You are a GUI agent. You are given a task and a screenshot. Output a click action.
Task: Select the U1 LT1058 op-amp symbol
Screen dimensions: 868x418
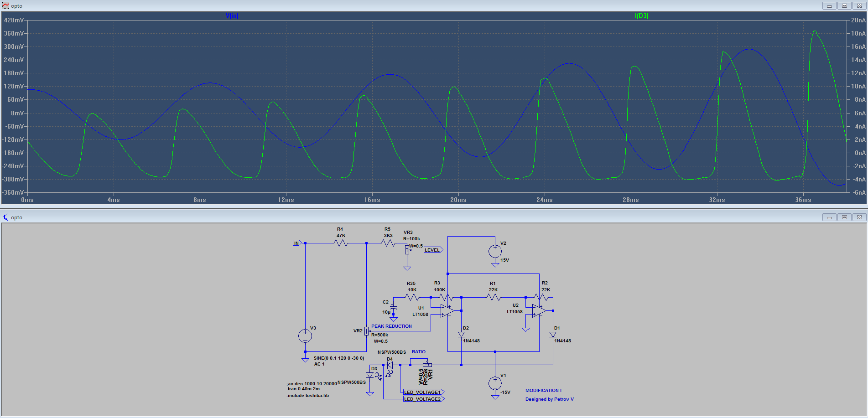tap(447, 310)
